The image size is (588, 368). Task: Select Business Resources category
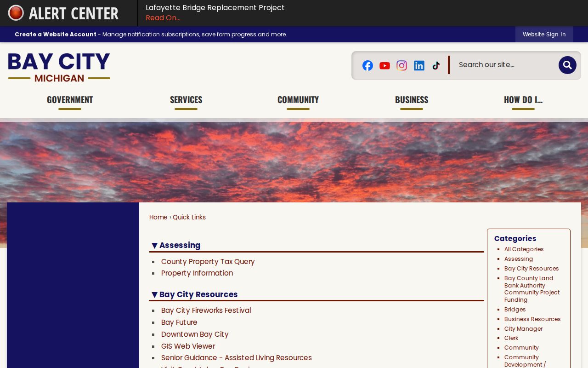click(x=532, y=319)
